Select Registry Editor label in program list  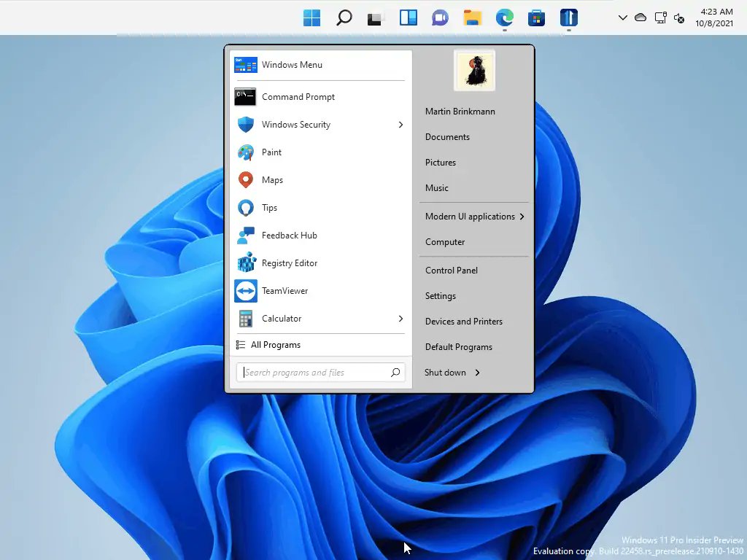290,262
